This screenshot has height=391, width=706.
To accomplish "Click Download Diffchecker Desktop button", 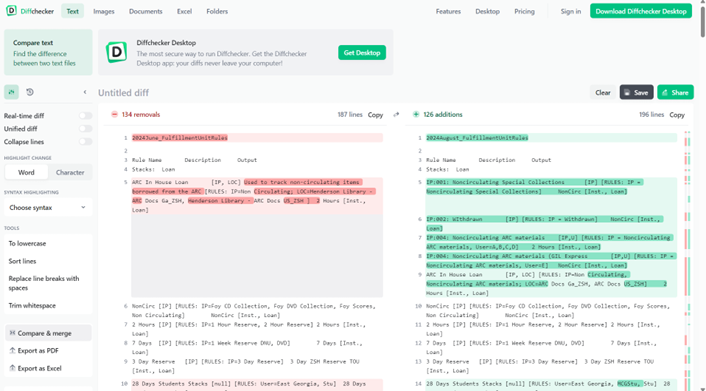I will (641, 11).
